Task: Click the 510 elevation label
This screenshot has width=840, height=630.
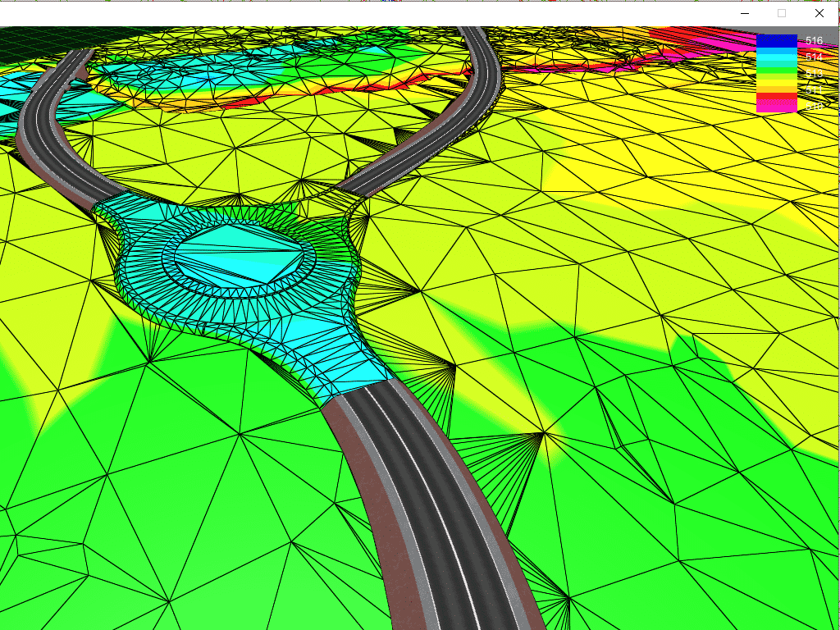Action: (814, 107)
